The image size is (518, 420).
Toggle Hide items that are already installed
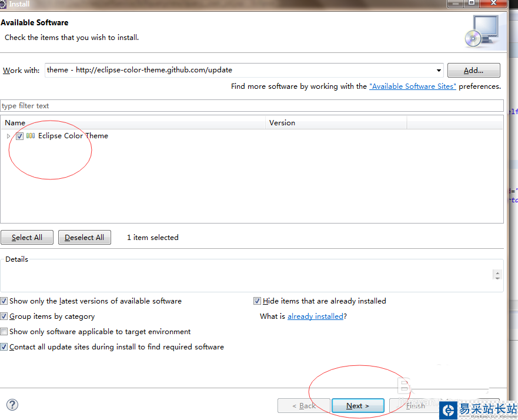click(257, 301)
